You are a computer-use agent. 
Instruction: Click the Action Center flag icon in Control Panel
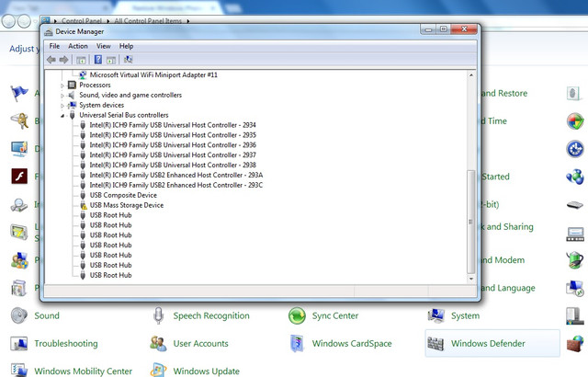click(18, 94)
